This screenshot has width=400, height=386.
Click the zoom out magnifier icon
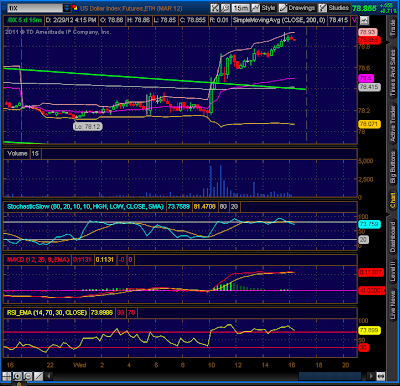click(x=28, y=376)
